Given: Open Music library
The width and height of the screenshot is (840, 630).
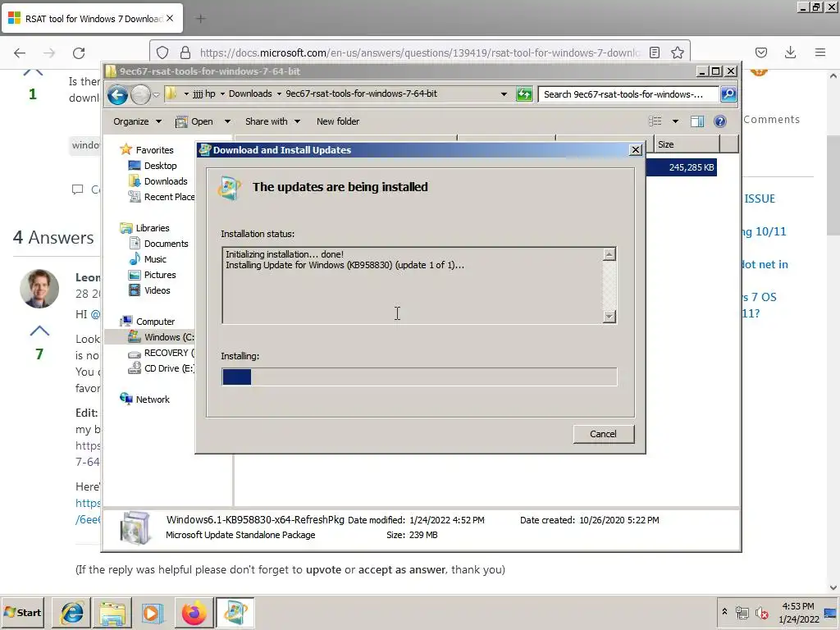Looking at the screenshot, I should pos(148,259).
